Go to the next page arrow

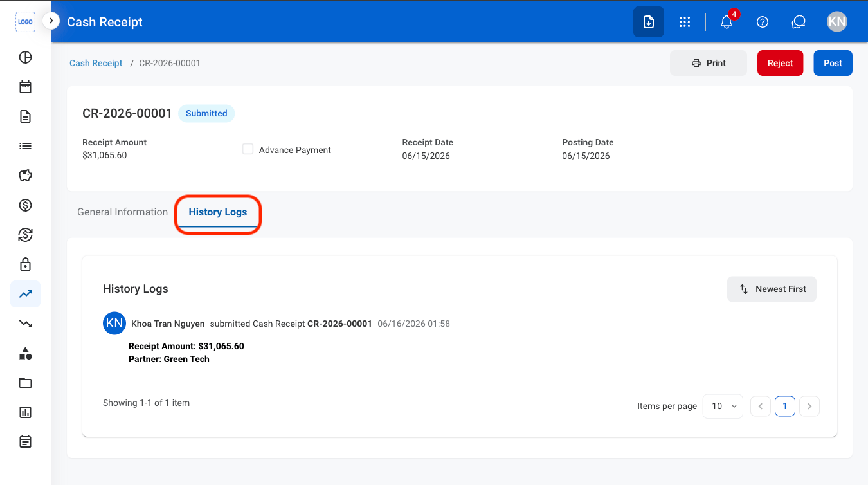coord(809,406)
